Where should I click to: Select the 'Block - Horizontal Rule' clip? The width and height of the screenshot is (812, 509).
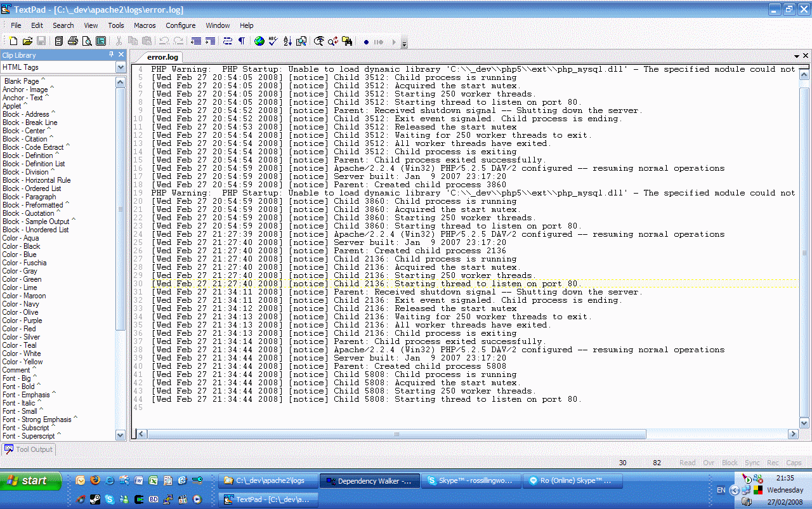coord(36,180)
